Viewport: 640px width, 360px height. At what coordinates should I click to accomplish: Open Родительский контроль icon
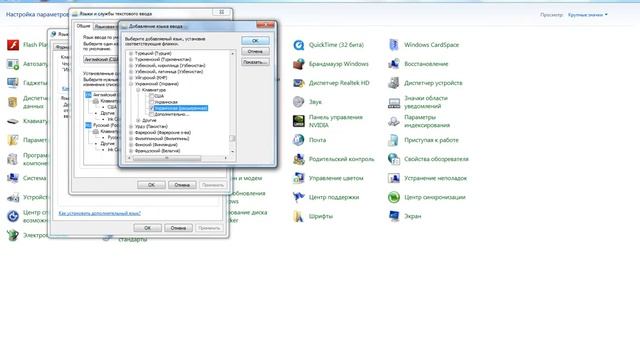(x=298, y=159)
